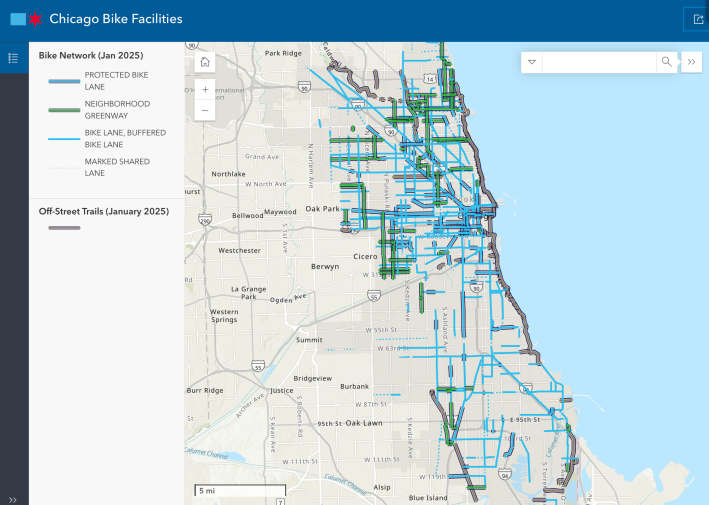
Task: Click the Home default extent button
Action: [x=204, y=62]
